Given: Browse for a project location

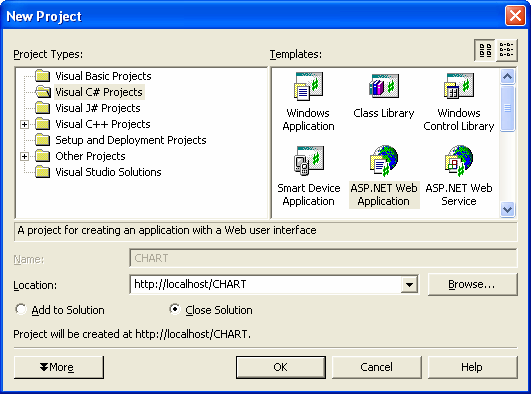Looking at the screenshot, I should tap(472, 285).
